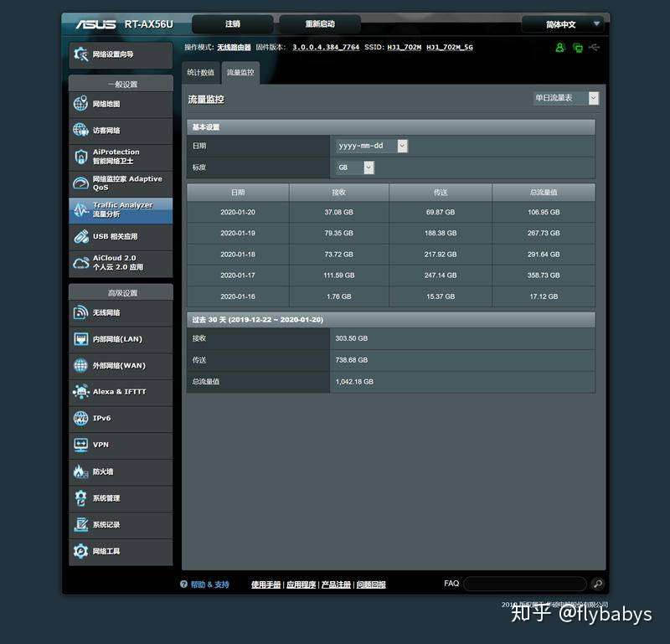Click the 重新启动 reboot button
Screen dimensions: 670x644
(x=320, y=24)
